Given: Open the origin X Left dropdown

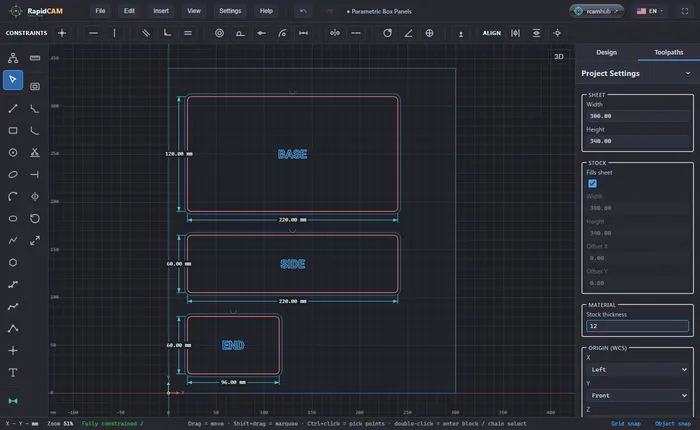Looking at the screenshot, I should tap(638, 370).
